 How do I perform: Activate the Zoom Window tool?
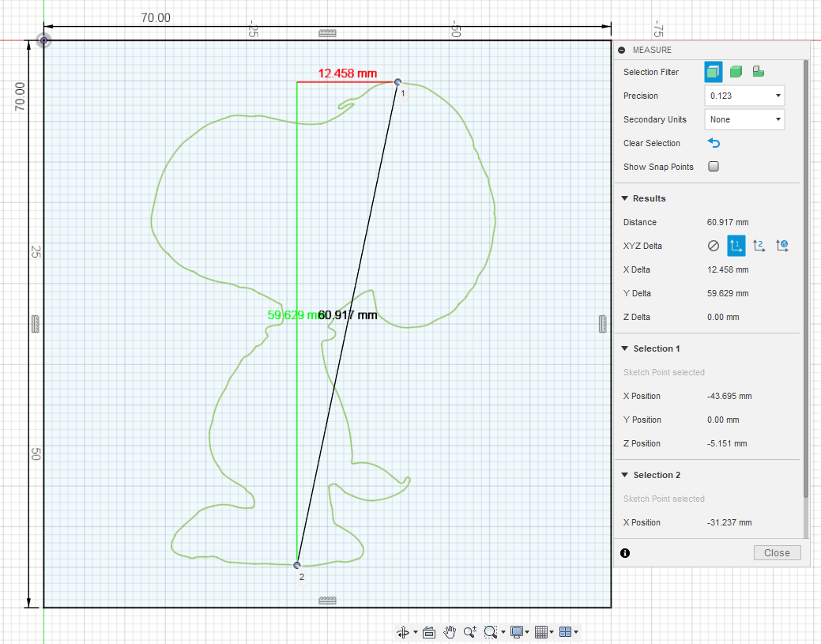click(491, 631)
